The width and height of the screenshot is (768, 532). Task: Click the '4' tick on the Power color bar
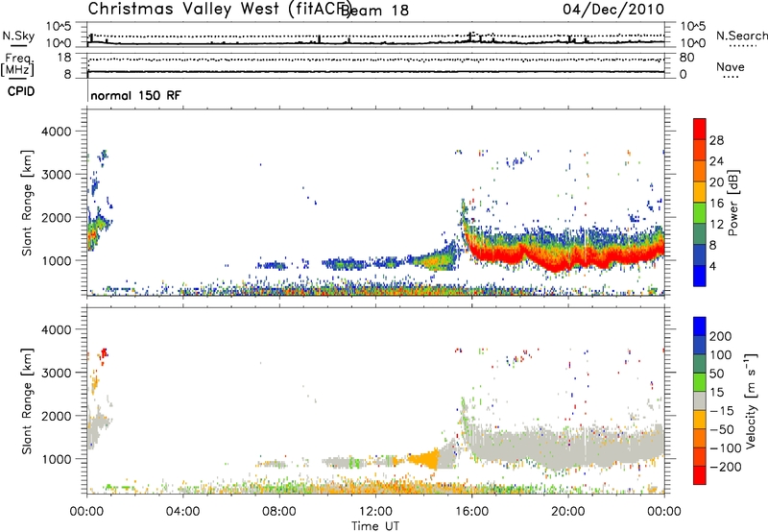point(712,266)
